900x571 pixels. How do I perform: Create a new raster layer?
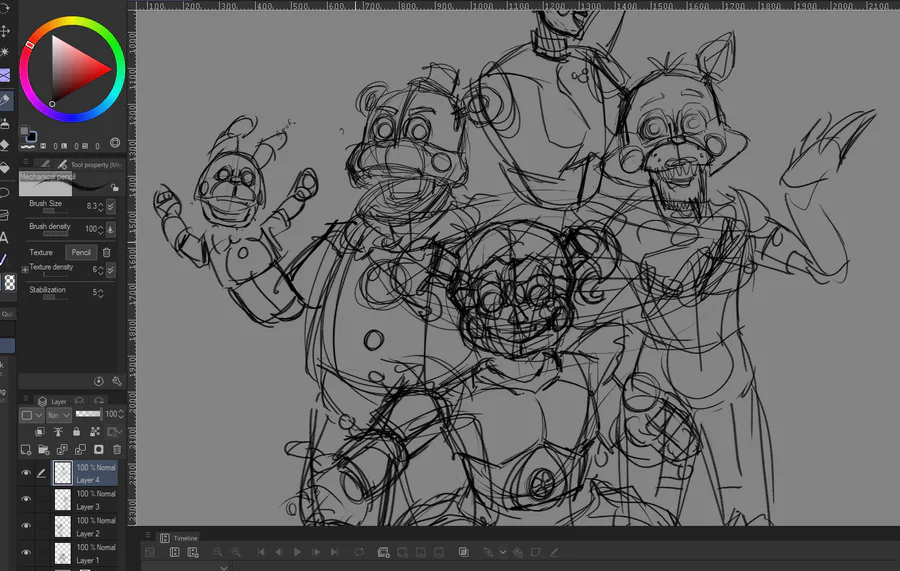point(26,449)
